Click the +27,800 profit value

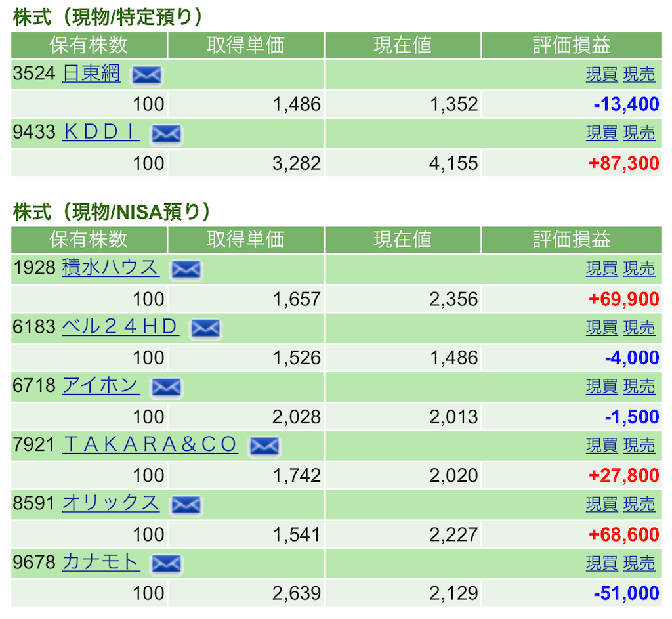point(623,475)
